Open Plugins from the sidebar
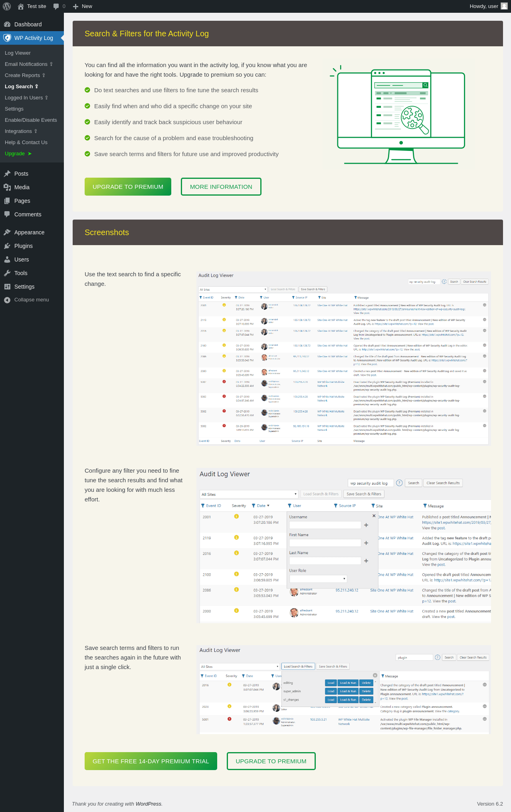Screen dimensions: 511x812 [x=32, y=246]
